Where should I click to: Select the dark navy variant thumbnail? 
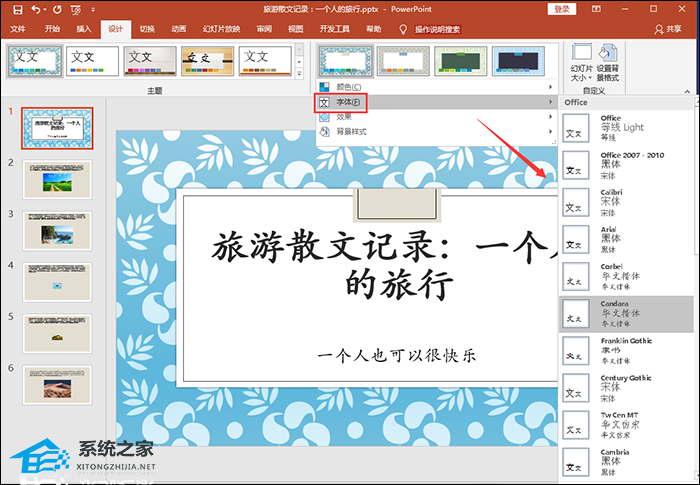point(518,61)
